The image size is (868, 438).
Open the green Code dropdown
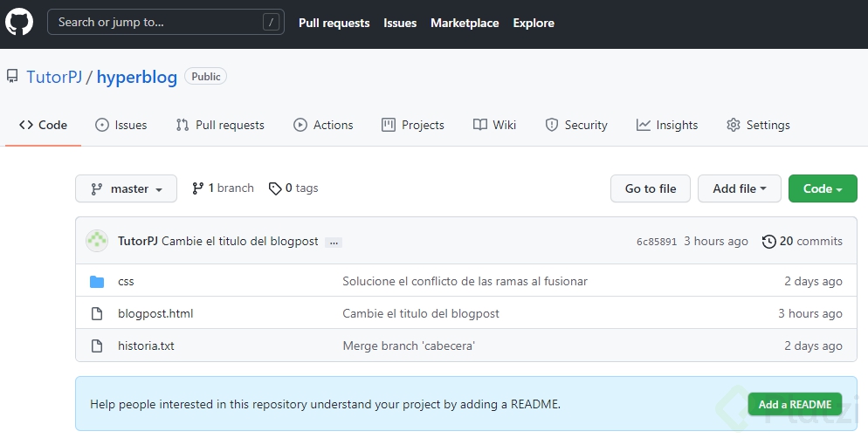(823, 188)
